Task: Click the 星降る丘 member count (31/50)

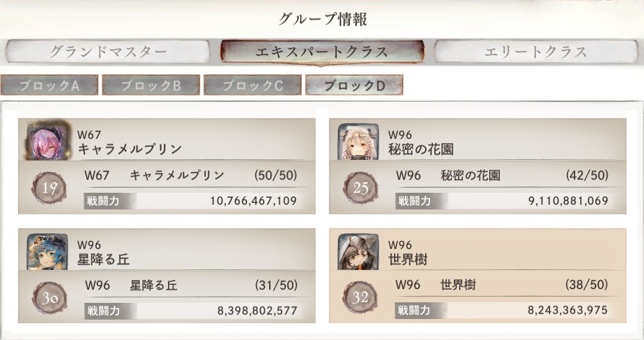Action: [276, 286]
